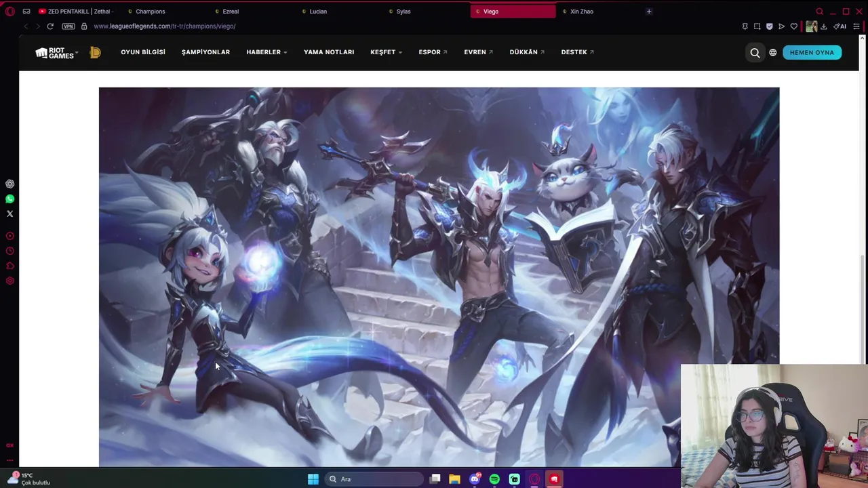Open YAMA NOTLARI link
The height and width of the screenshot is (488, 868).
(x=329, y=52)
